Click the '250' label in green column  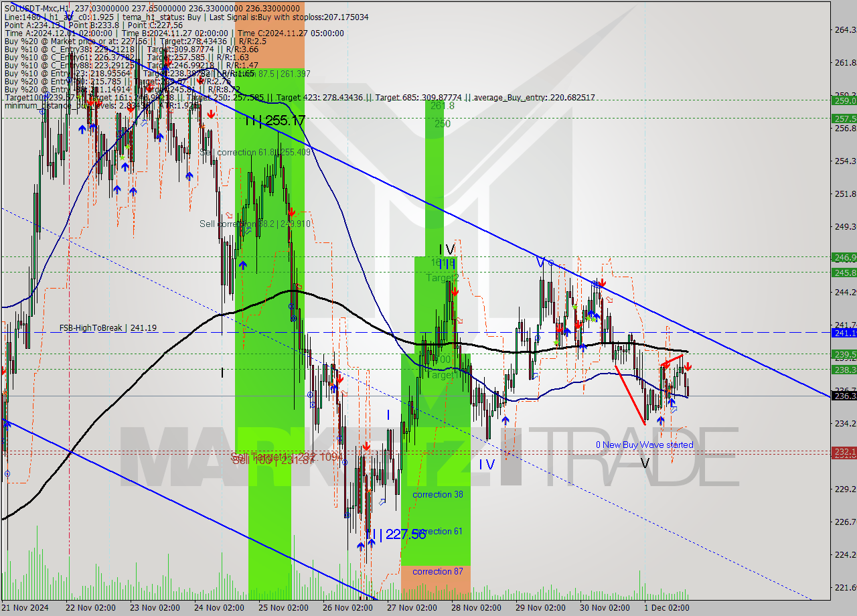442,124
